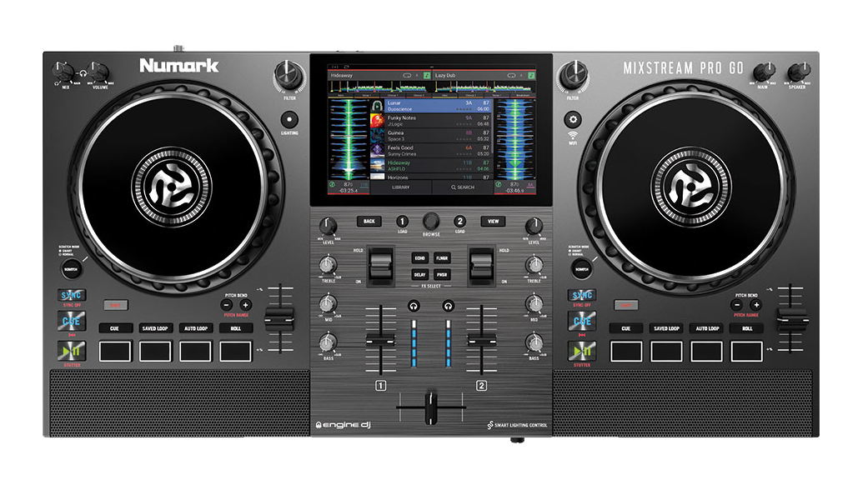Tap channel 1 headphone cue button
The width and height of the screenshot is (868, 480).
click(x=412, y=306)
